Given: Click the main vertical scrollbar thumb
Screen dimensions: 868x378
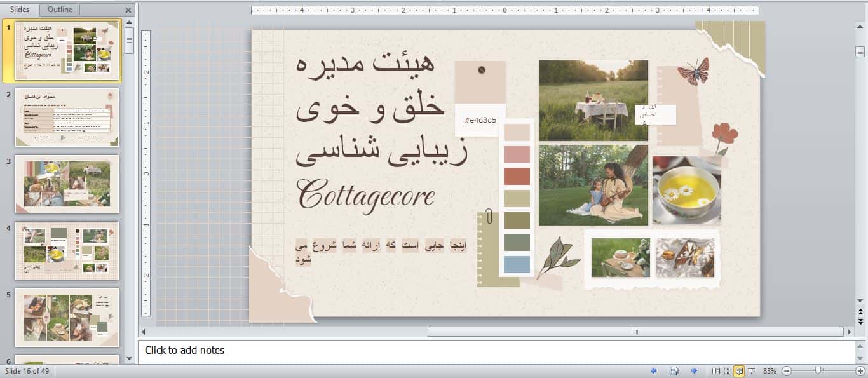Looking at the screenshot, I should [860, 52].
